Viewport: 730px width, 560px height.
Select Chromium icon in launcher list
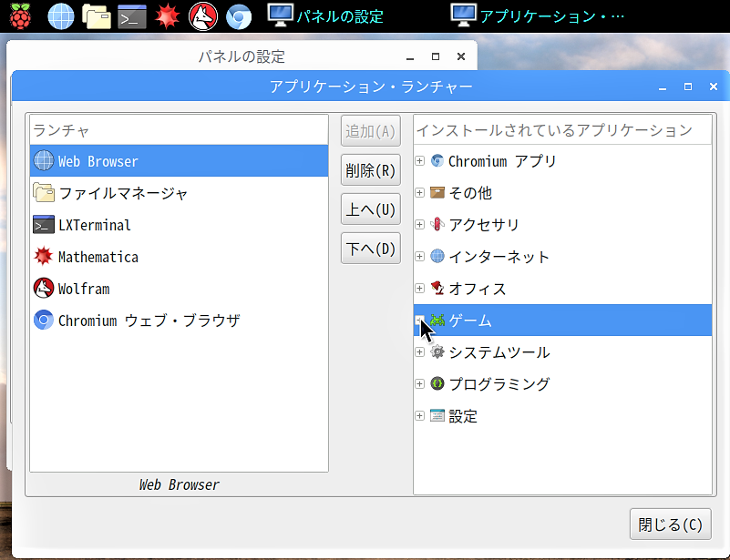pyautogui.click(x=44, y=320)
